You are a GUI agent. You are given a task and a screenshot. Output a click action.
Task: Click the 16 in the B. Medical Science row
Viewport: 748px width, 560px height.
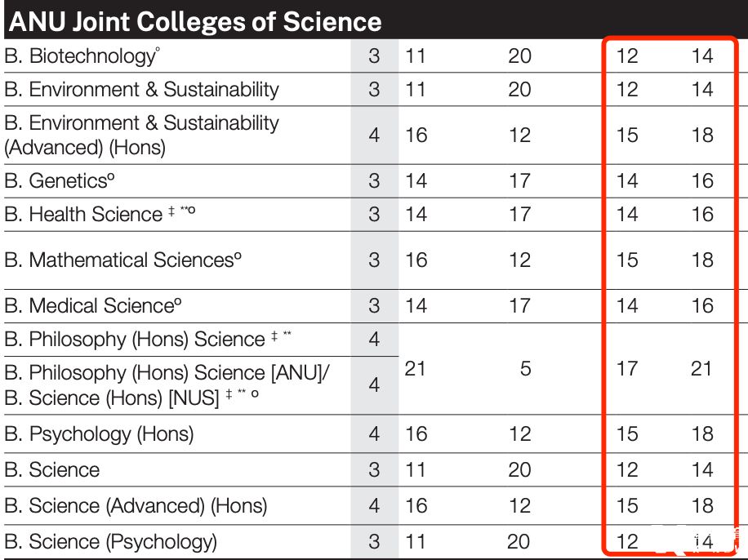tap(702, 306)
